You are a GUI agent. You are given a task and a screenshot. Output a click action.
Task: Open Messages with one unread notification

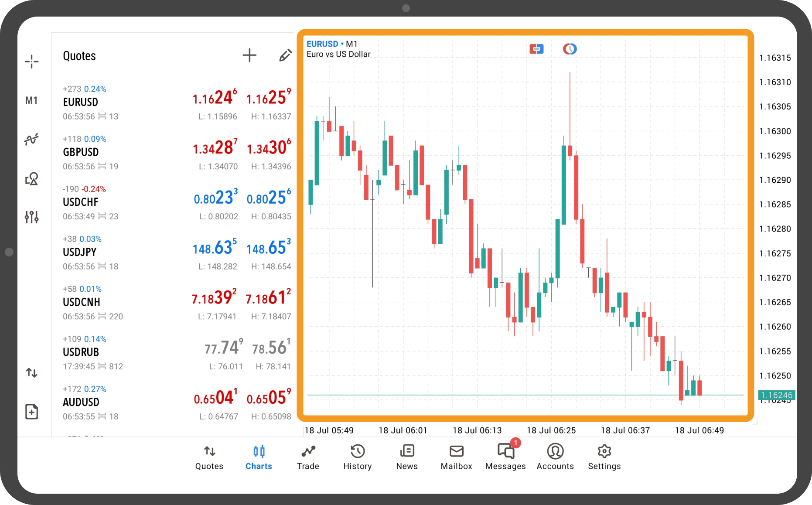[505, 457]
